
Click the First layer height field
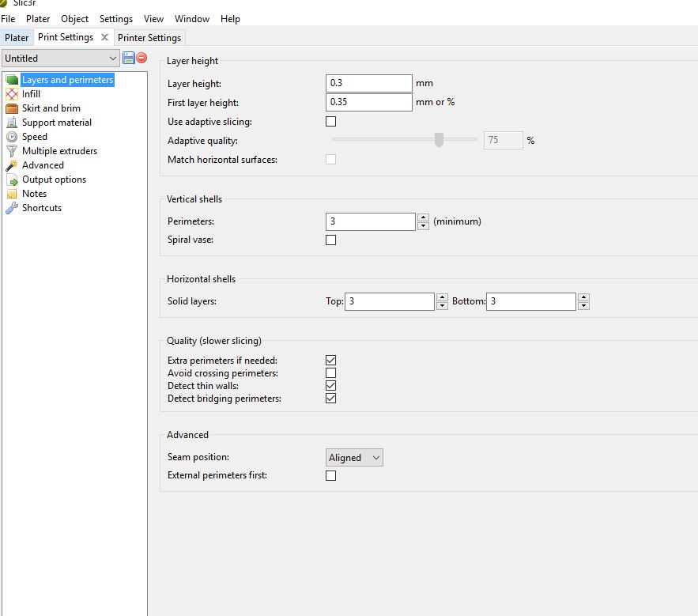(368, 102)
